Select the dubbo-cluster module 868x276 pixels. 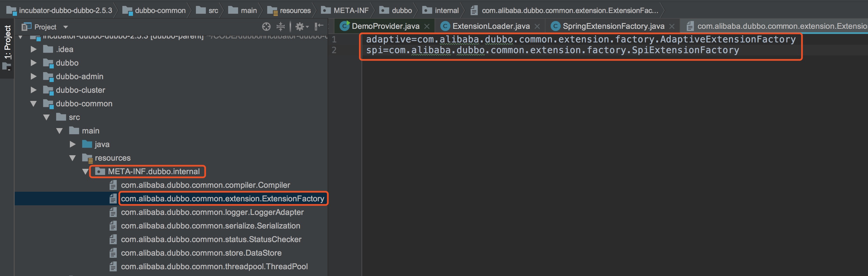click(81, 90)
